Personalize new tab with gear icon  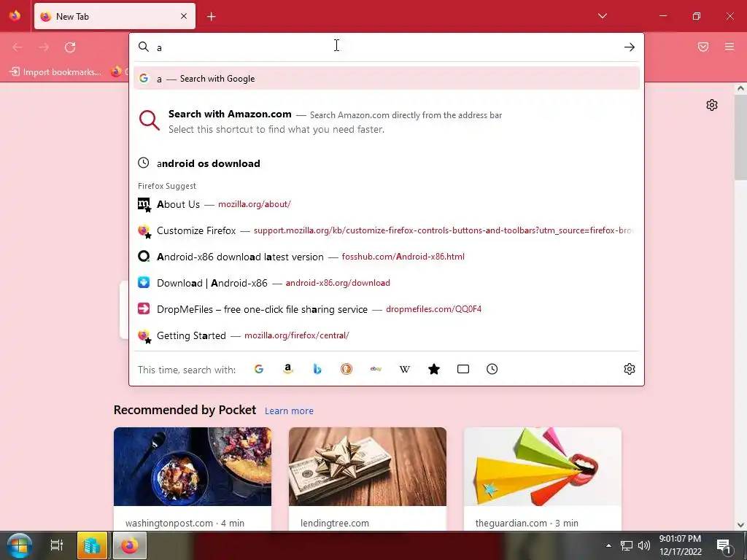[x=712, y=105]
